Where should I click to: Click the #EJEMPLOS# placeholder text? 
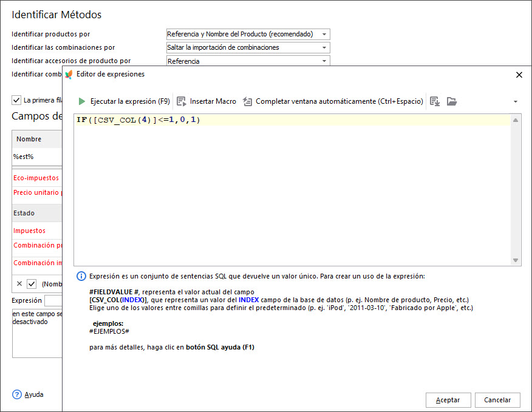click(109, 331)
